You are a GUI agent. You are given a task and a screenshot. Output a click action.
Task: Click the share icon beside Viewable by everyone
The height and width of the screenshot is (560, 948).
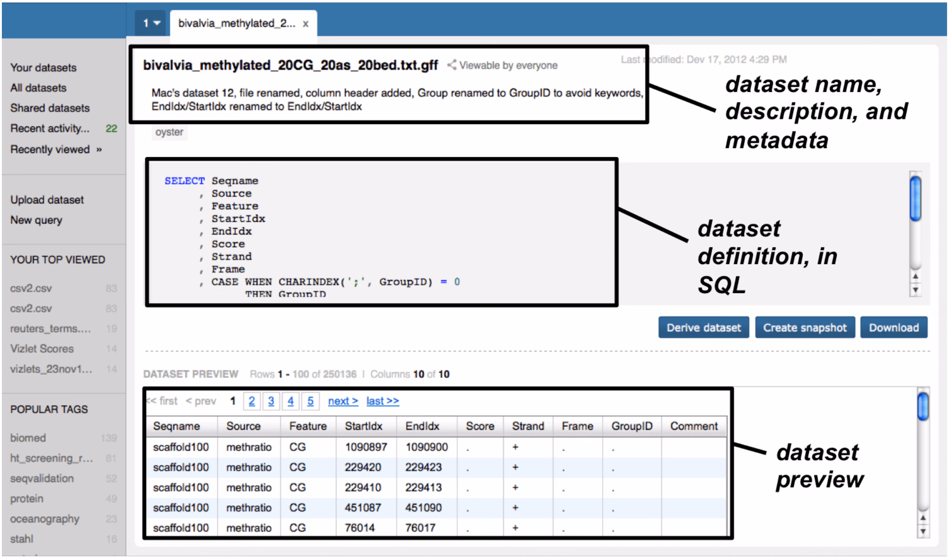[x=451, y=65]
